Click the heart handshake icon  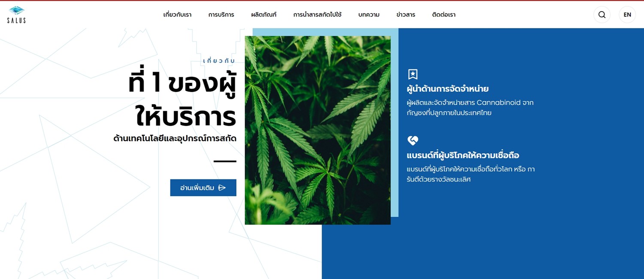coord(413,140)
